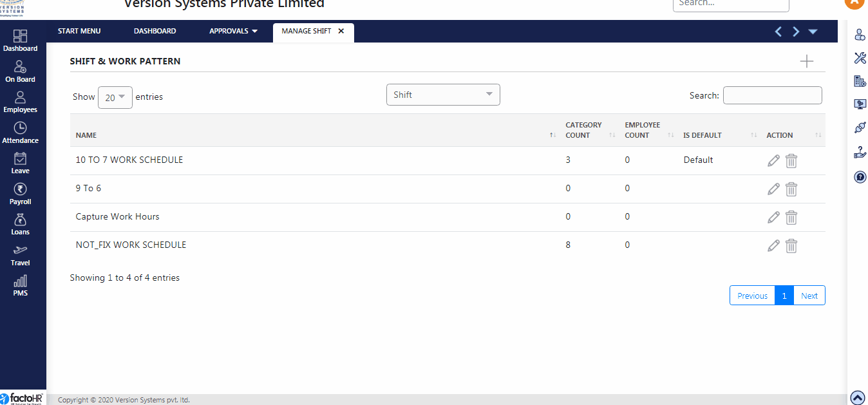Viewport: 868px width, 405px height.
Task: Click the table Search input field
Action: click(772, 95)
